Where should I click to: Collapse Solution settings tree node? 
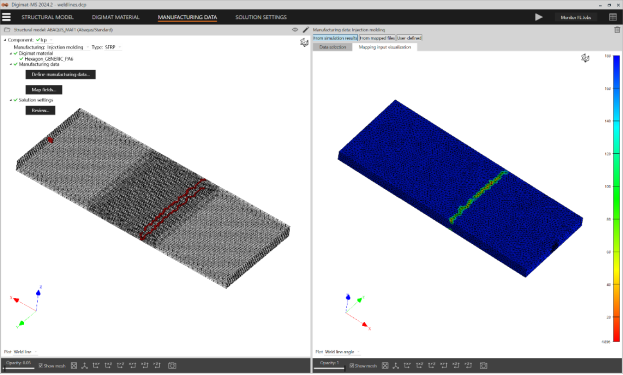pyautogui.click(x=11, y=100)
